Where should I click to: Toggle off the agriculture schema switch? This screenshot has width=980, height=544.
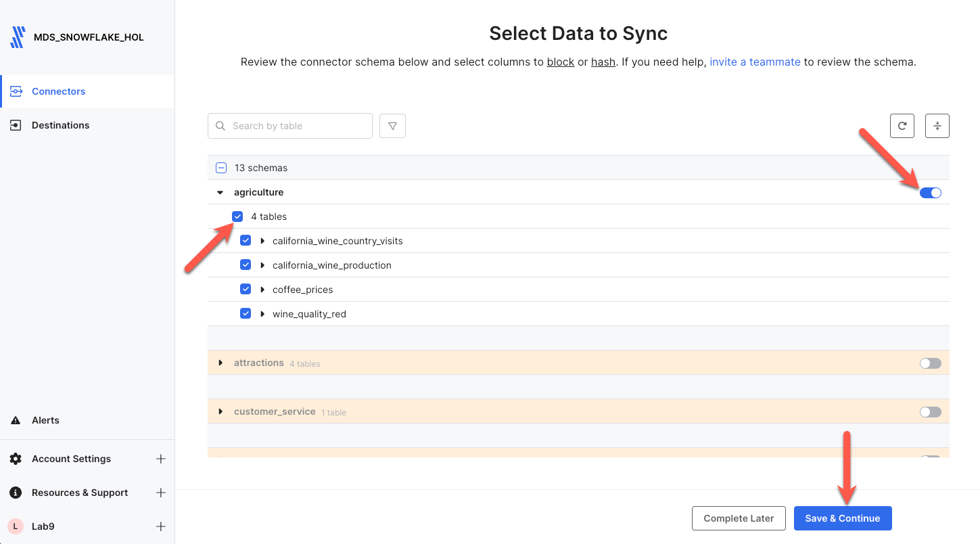tap(930, 193)
